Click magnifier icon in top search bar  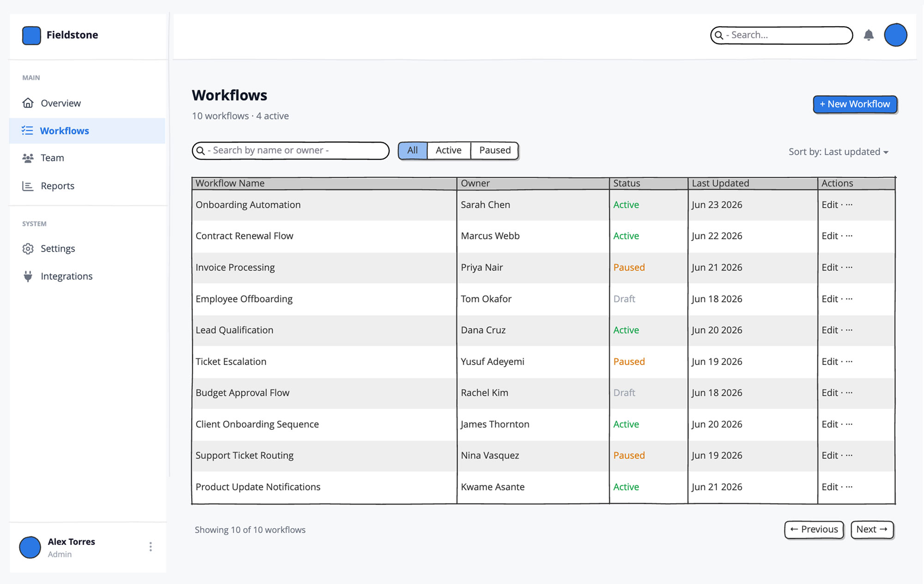pyautogui.click(x=719, y=35)
